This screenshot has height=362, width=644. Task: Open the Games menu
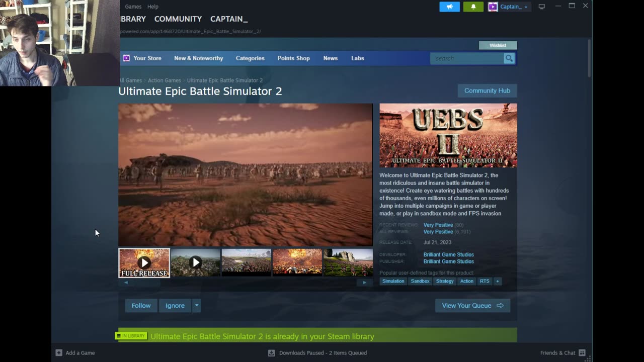coord(133,7)
